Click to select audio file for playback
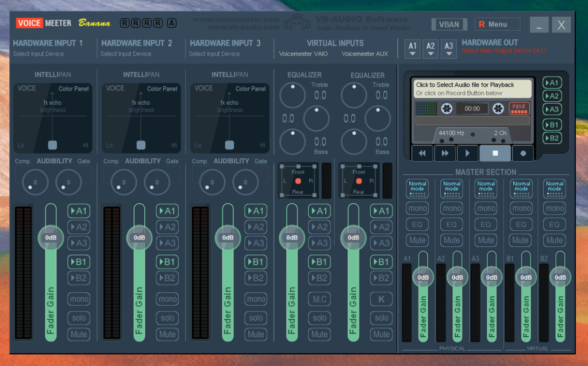 [472, 89]
